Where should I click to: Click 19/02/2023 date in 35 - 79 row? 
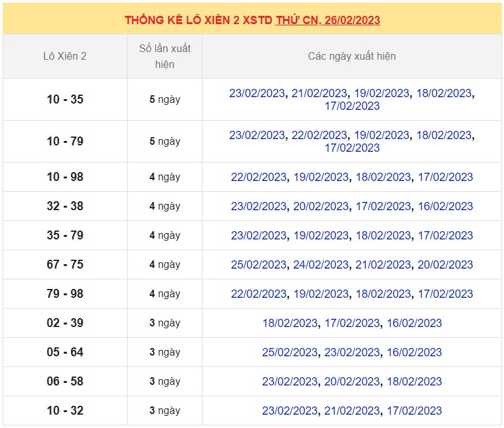coord(321,236)
